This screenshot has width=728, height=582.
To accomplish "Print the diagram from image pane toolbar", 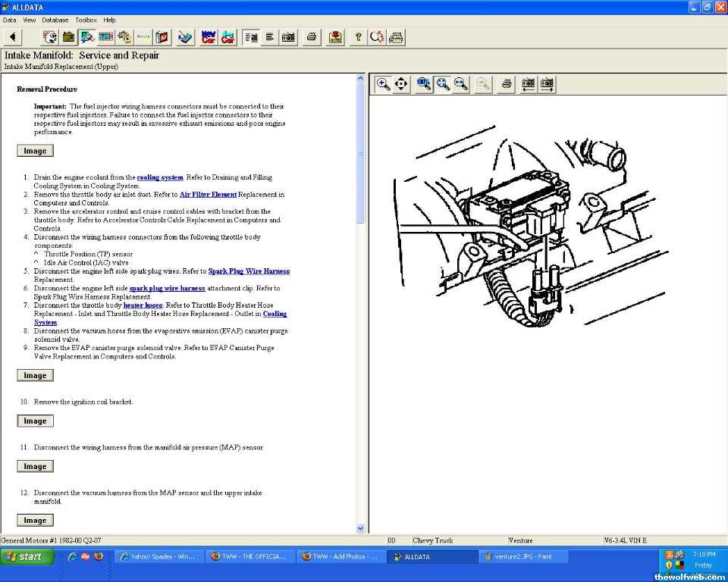I will tap(507, 84).
